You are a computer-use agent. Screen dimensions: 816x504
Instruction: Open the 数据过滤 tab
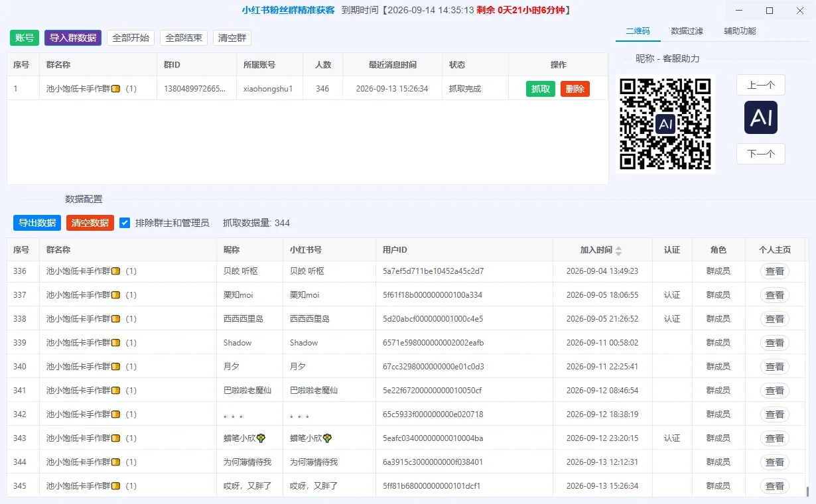[x=687, y=31]
